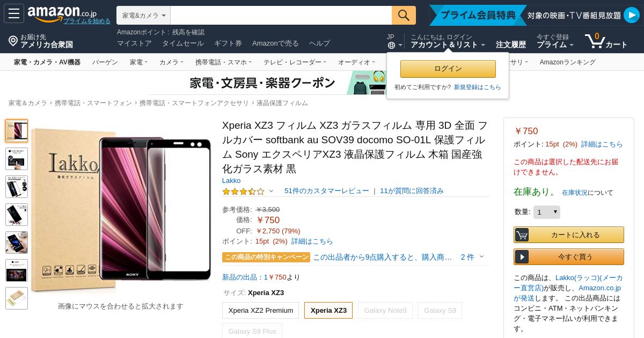
Task: Click 携帯電話・スマートフォンアクセサリ breadcrumb
Action: pos(194,103)
